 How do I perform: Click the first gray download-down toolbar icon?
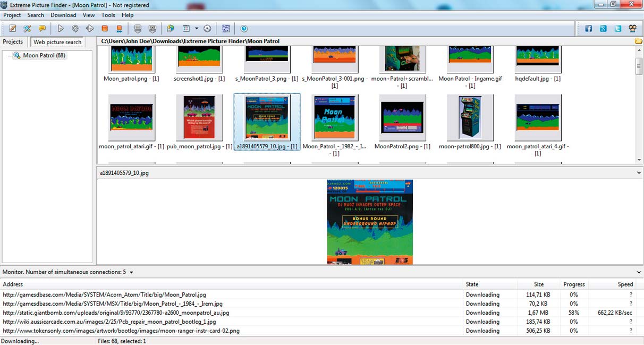coord(138,29)
